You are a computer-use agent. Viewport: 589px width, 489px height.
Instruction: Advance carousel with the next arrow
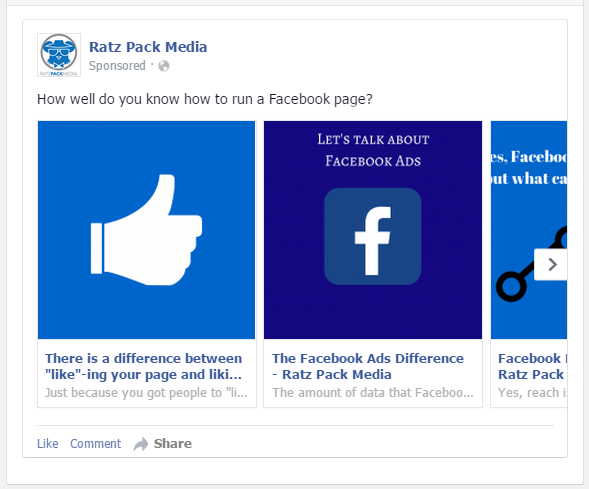tap(551, 264)
